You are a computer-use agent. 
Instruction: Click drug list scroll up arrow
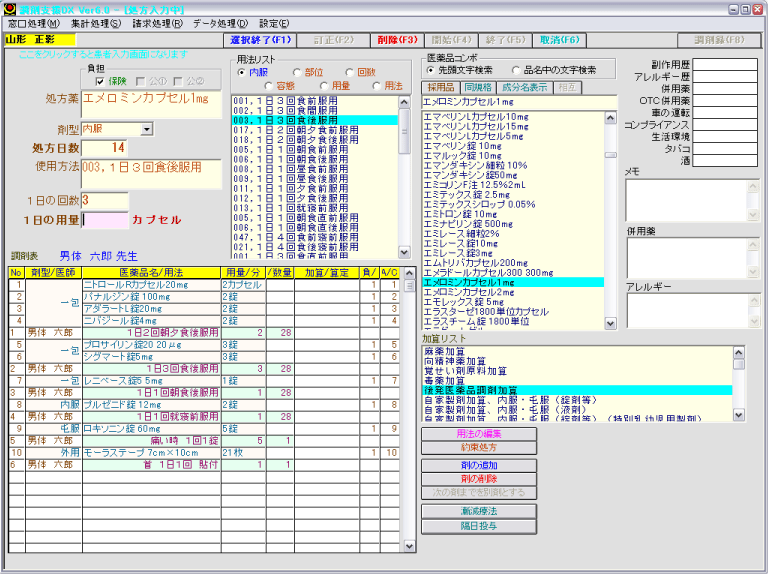click(x=610, y=118)
